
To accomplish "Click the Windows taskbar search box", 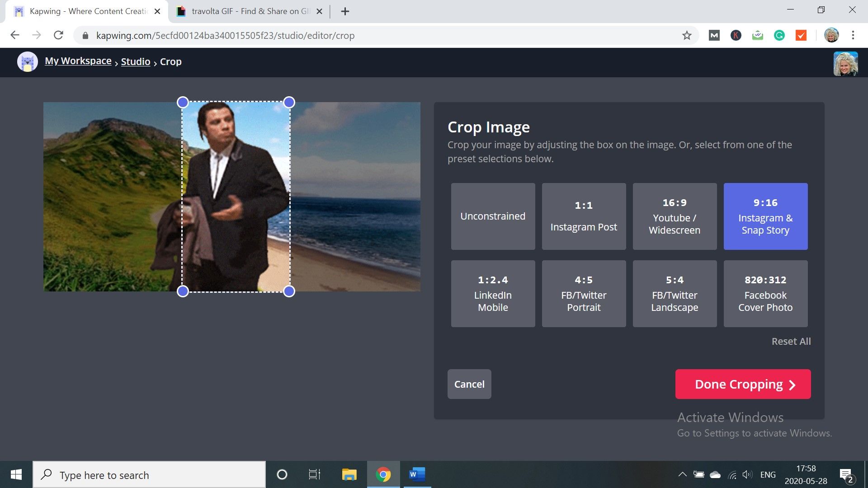I will (x=149, y=475).
